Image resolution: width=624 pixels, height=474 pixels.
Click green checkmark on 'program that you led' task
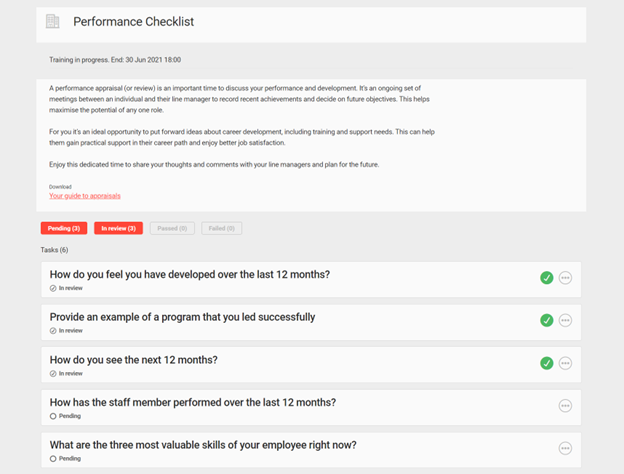click(546, 320)
